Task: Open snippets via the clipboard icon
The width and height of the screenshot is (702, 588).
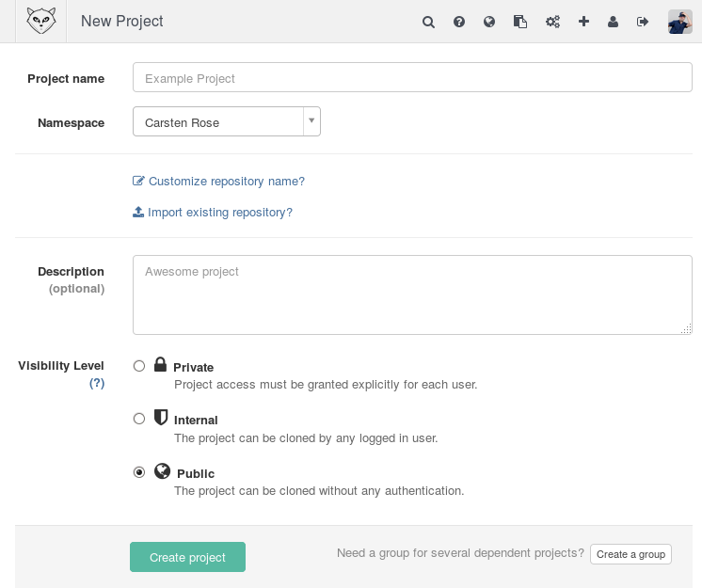Action: pos(519,22)
